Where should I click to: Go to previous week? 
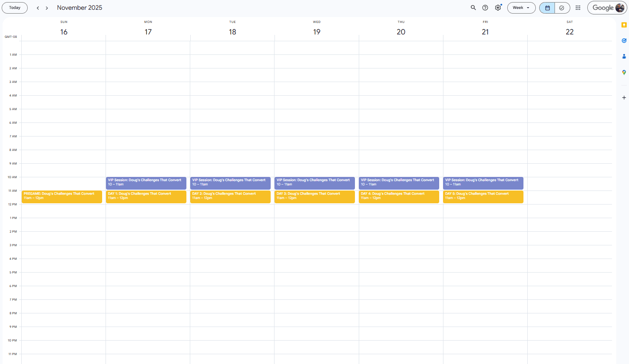(38, 8)
